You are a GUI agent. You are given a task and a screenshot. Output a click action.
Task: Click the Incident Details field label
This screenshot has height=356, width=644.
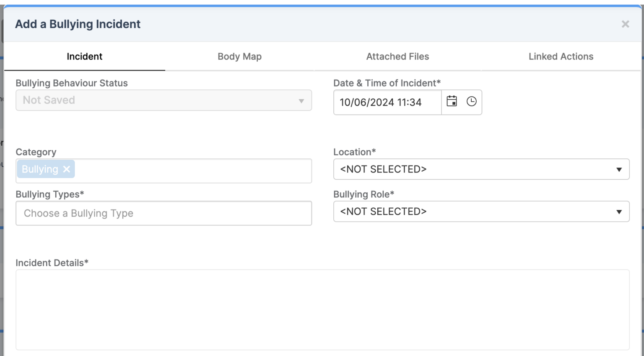point(52,263)
